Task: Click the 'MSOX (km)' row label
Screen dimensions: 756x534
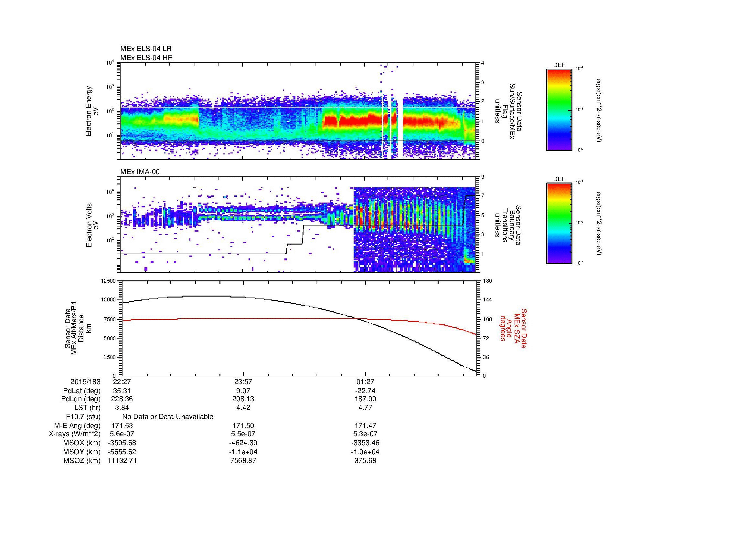Action: point(82,443)
